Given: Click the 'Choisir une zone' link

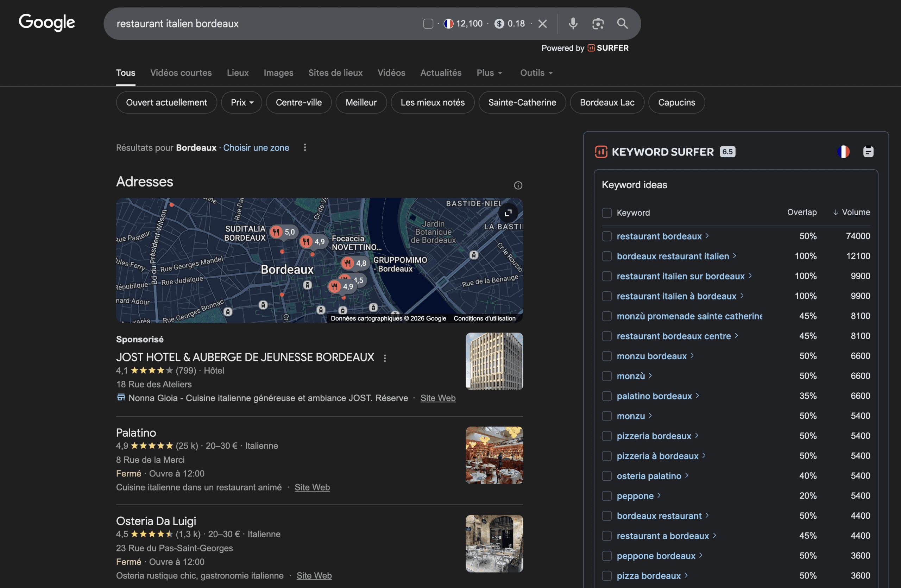Looking at the screenshot, I should 256,147.
